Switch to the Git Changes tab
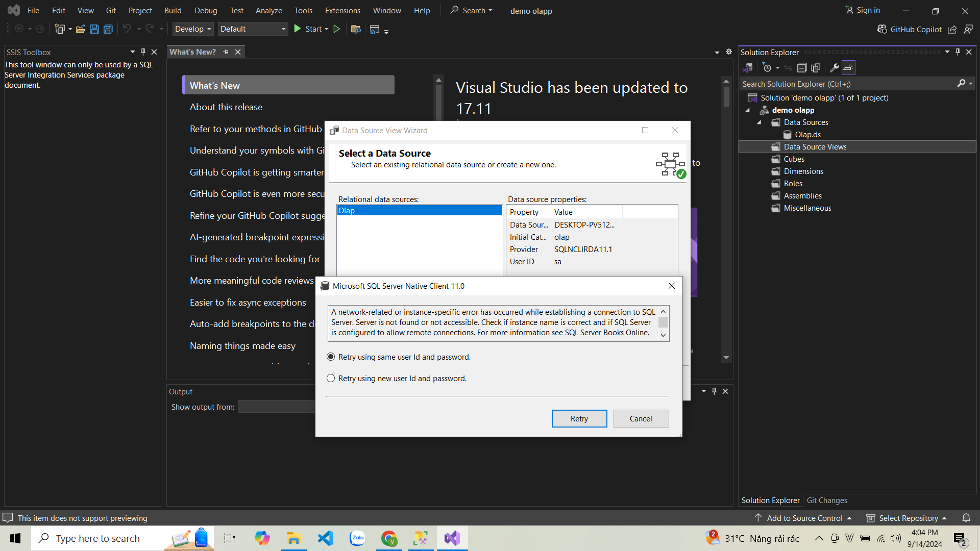 827,500
